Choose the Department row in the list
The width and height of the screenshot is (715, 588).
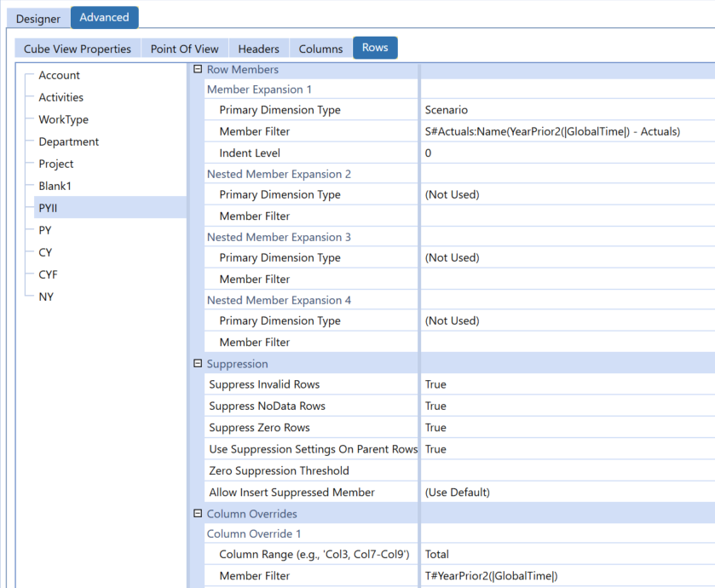[68, 142]
